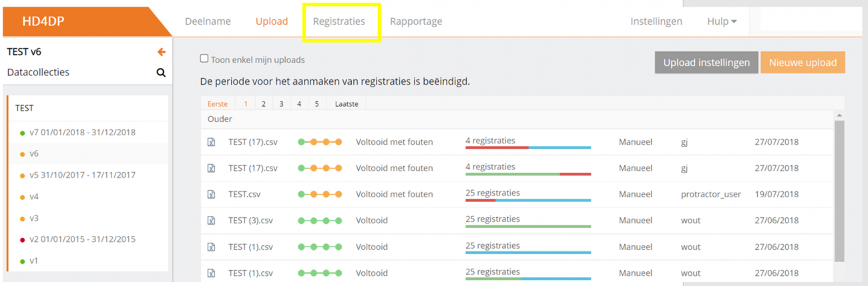Go to page 3 of the uploads list
The height and width of the screenshot is (286, 868).
(x=281, y=104)
